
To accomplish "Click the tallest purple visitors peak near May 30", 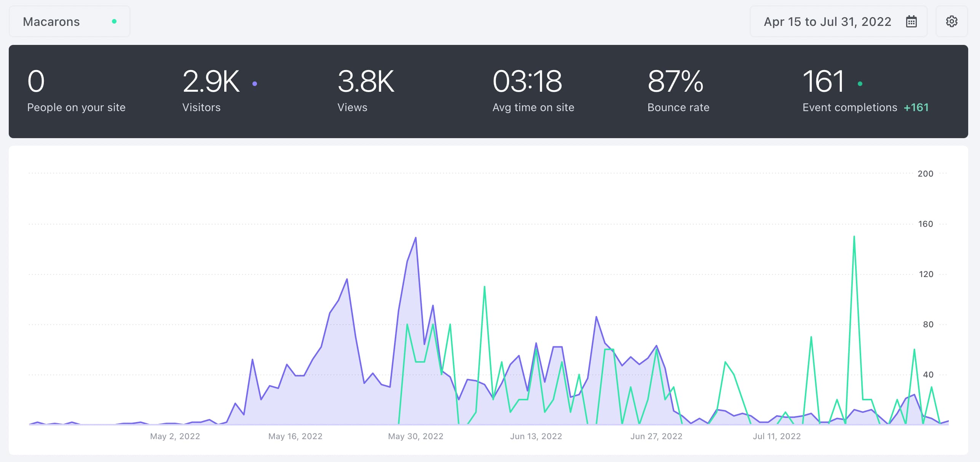I will coord(416,238).
